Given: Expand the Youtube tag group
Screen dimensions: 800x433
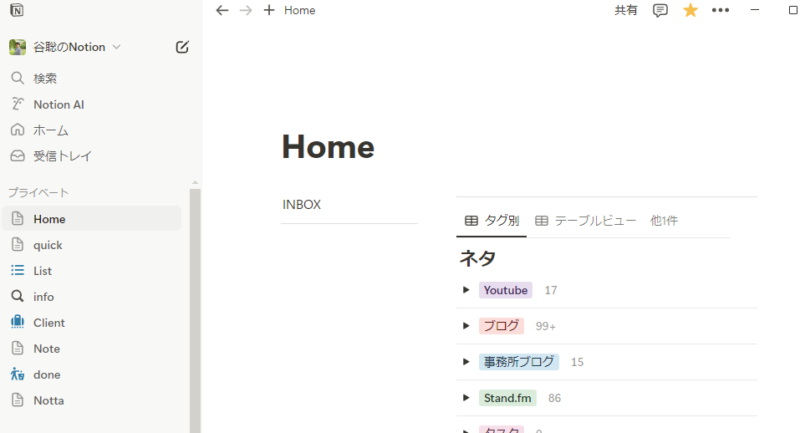Looking at the screenshot, I should 466,290.
